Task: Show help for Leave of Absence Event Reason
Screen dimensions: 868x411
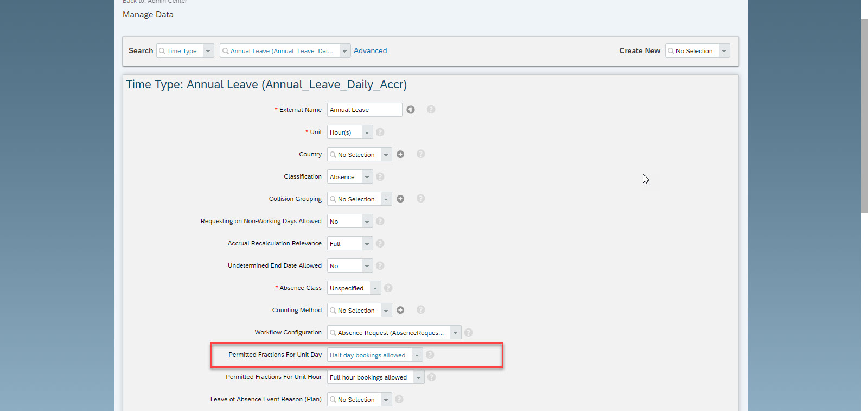Action: pos(399,400)
